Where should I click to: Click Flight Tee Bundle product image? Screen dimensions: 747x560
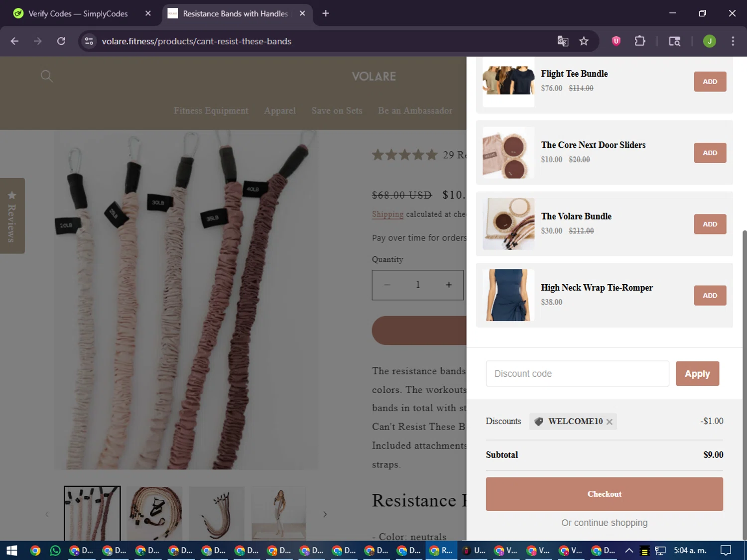coord(508,81)
